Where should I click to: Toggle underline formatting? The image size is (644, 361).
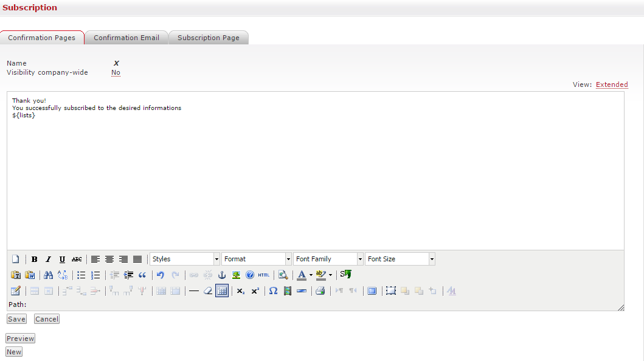coord(62,260)
